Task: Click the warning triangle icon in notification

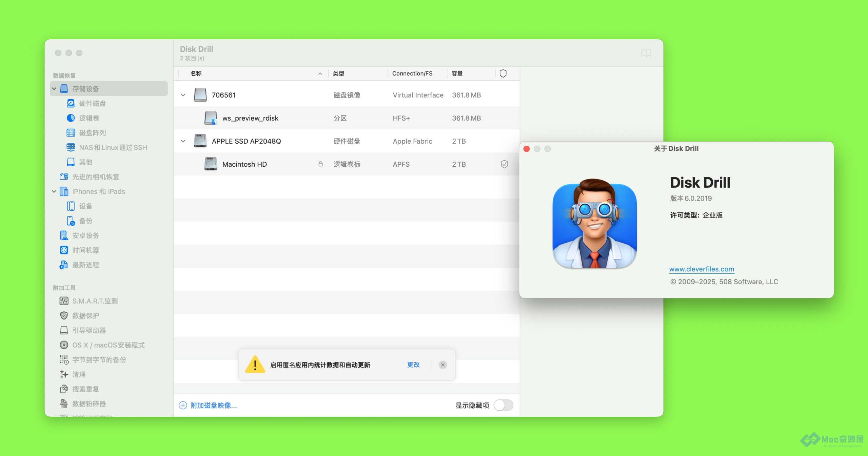Action: point(255,364)
